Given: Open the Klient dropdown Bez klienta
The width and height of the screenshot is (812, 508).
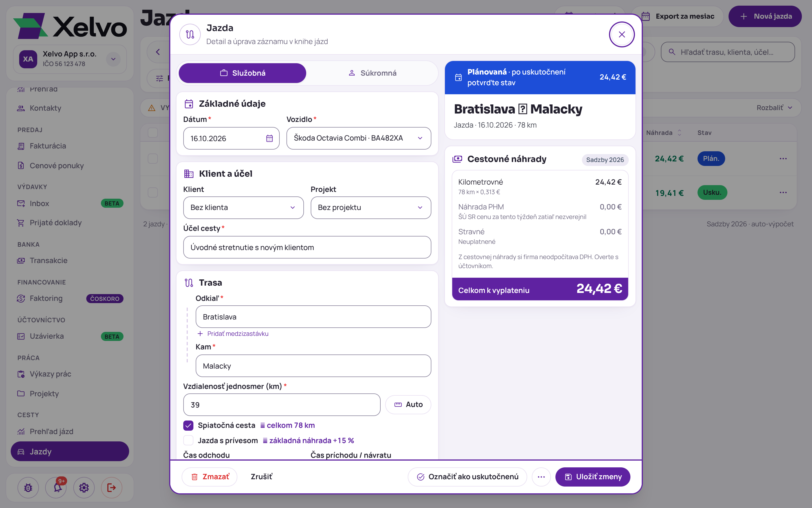Looking at the screenshot, I should pos(243,208).
